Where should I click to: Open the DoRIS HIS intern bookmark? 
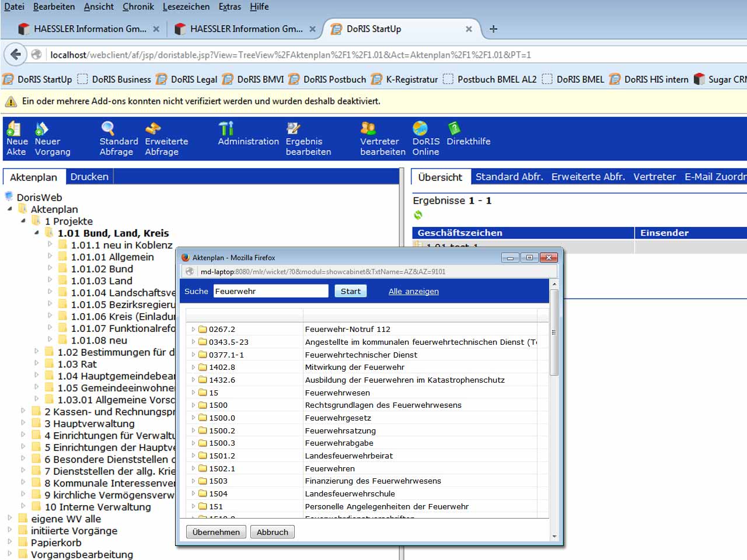click(x=649, y=79)
